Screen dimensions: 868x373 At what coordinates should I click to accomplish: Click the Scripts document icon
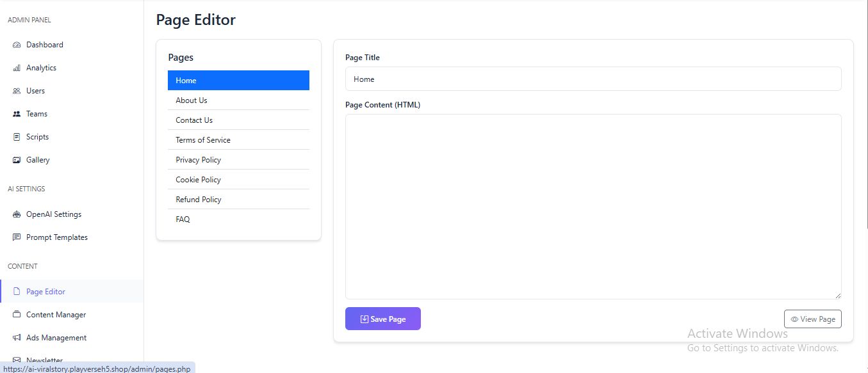pos(17,137)
